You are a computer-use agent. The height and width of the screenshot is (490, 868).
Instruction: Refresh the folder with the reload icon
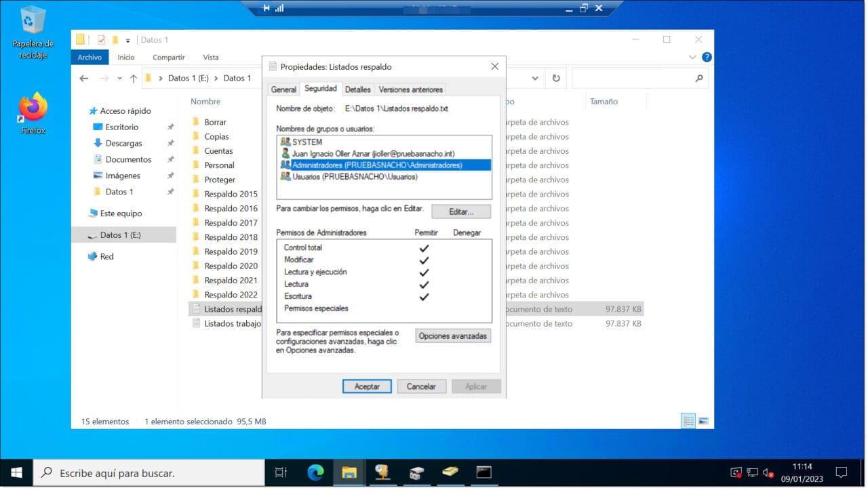(x=556, y=79)
